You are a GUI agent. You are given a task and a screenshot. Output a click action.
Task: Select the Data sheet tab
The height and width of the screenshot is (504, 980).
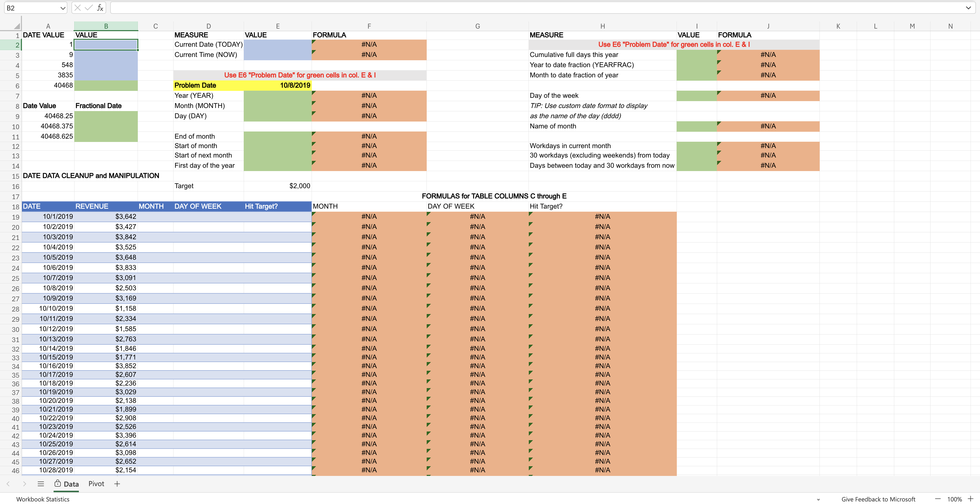point(71,484)
